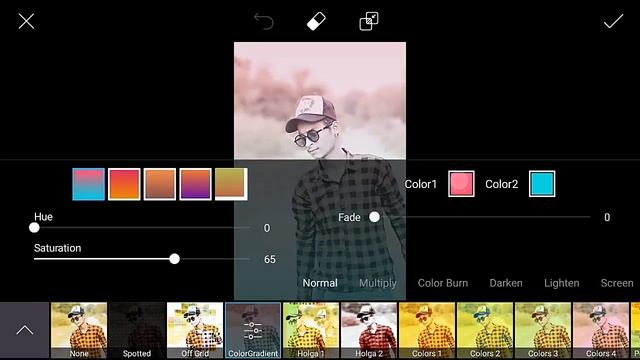
Task: Click the Saturation value 65
Action: (x=269, y=259)
